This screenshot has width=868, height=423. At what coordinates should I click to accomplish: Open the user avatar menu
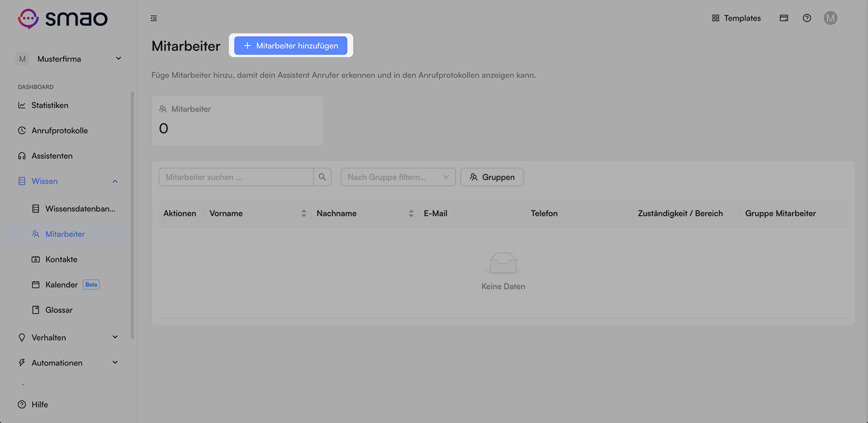[830, 18]
